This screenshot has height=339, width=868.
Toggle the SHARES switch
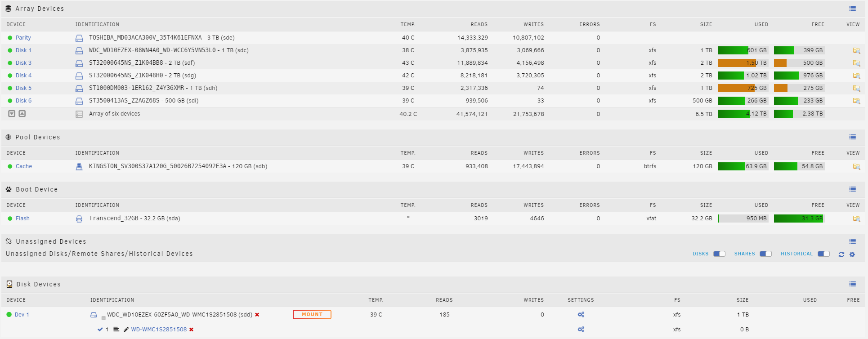(765, 254)
